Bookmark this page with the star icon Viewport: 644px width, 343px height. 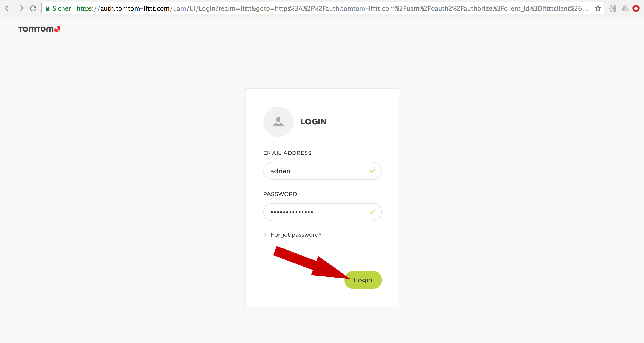pyautogui.click(x=598, y=8)
